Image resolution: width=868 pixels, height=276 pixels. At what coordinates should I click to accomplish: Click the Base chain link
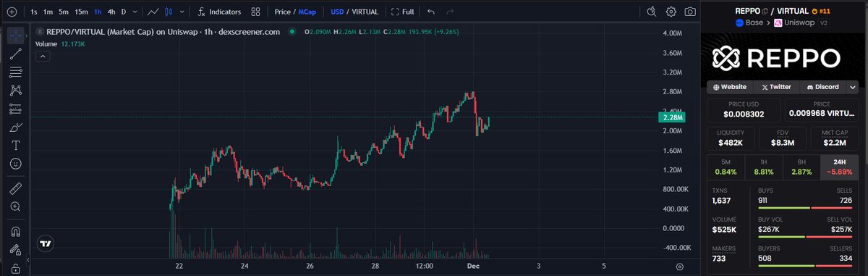749,23
